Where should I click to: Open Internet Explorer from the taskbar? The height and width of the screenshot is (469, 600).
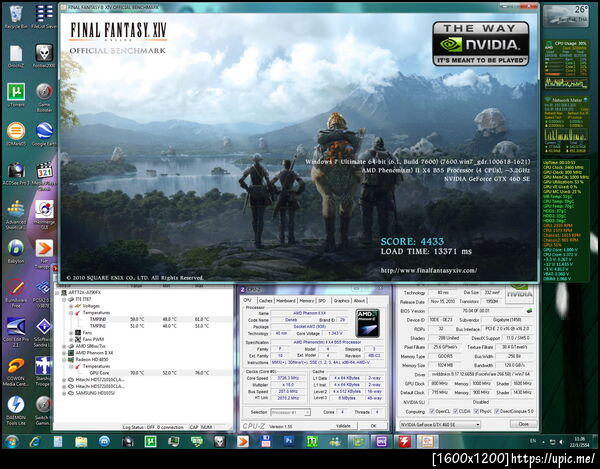click(35, 441)
